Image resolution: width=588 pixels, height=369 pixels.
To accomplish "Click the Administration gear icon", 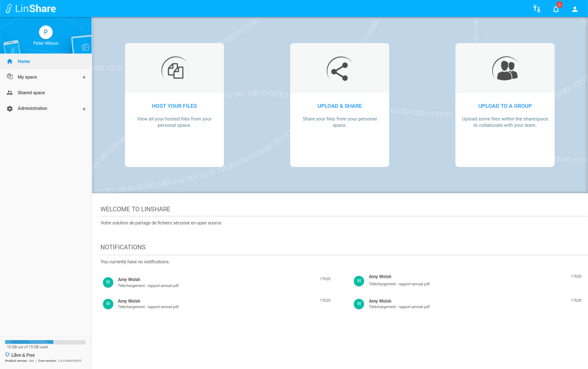I will [10, 109].
